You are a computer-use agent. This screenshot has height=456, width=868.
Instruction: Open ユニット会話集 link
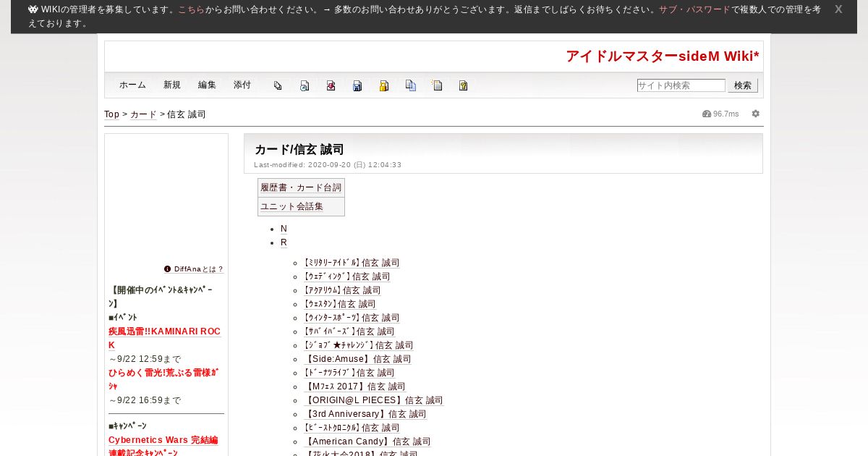coord(292,206)
